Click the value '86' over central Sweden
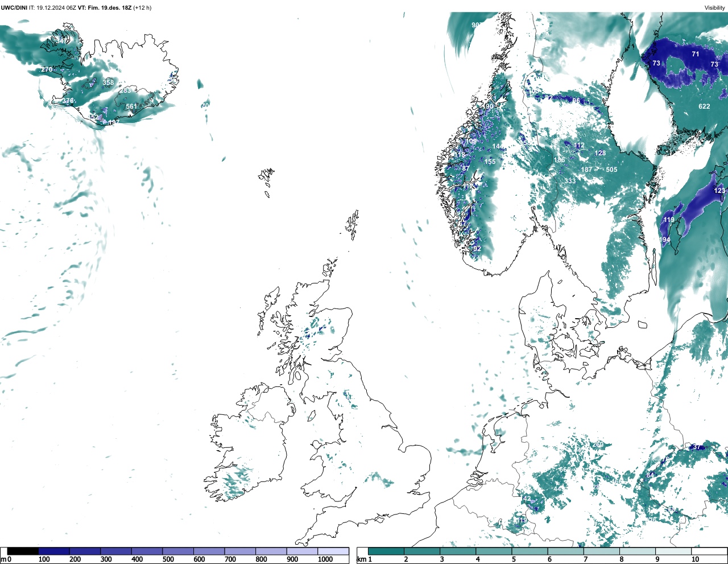728x564 pixels. [576, 101]
